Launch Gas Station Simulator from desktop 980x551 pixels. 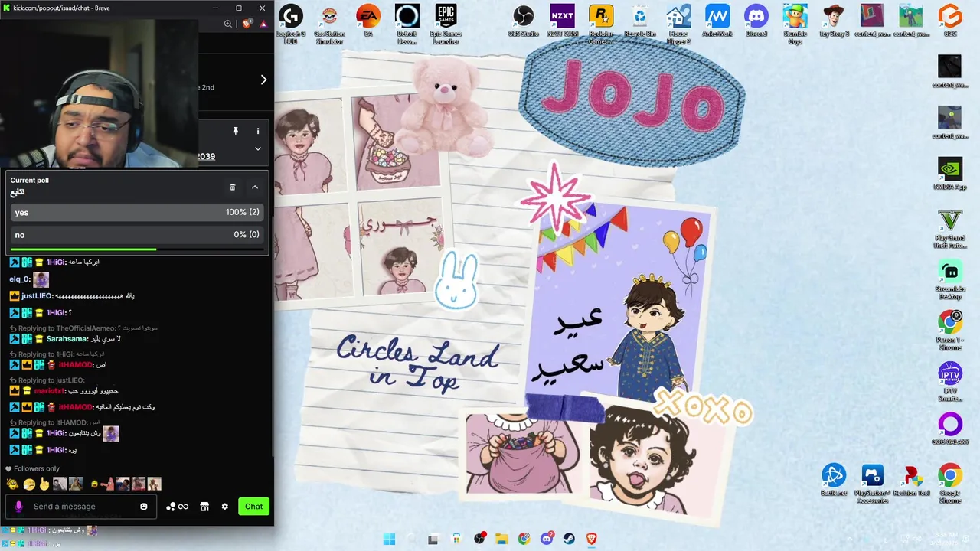pyautogui.click(x=329, y=23)
